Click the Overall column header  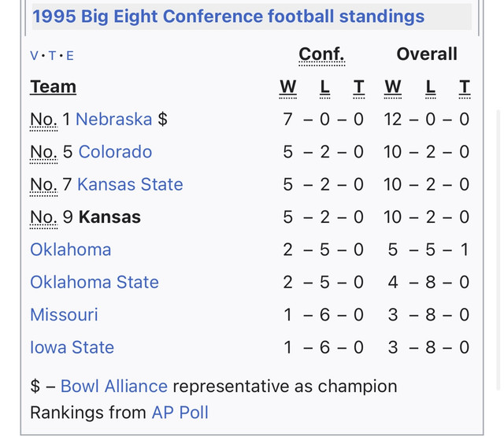coord(426,54)
